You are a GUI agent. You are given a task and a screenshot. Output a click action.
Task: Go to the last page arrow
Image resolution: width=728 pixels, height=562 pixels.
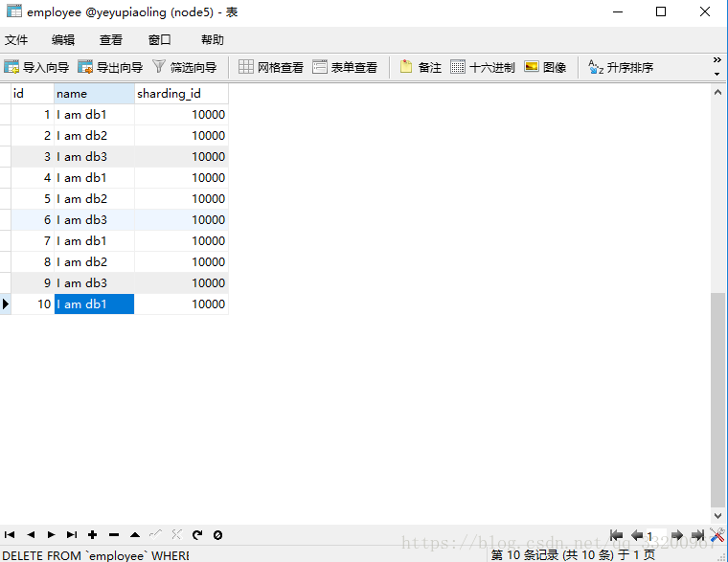point(697,536)
